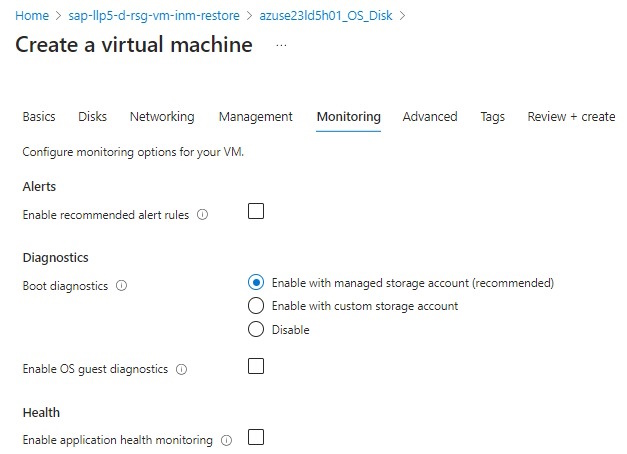Switch to Management tab
This screenshot has width=627, height=454.
pos(256,117)
